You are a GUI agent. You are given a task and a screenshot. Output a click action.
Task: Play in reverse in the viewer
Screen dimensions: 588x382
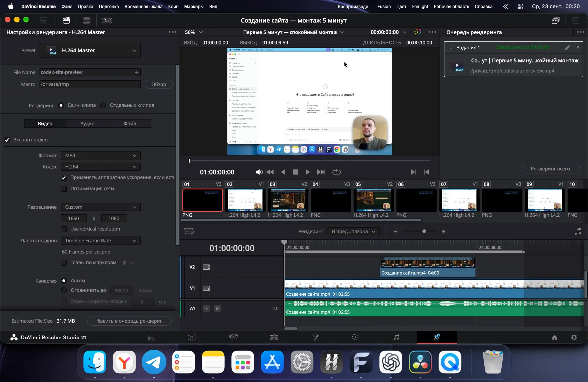[283, 172]
